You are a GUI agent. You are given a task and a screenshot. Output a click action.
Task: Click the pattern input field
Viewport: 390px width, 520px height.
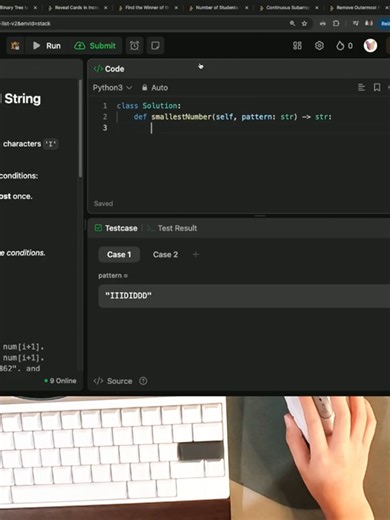pyautogui.click(x=244, y=296)
